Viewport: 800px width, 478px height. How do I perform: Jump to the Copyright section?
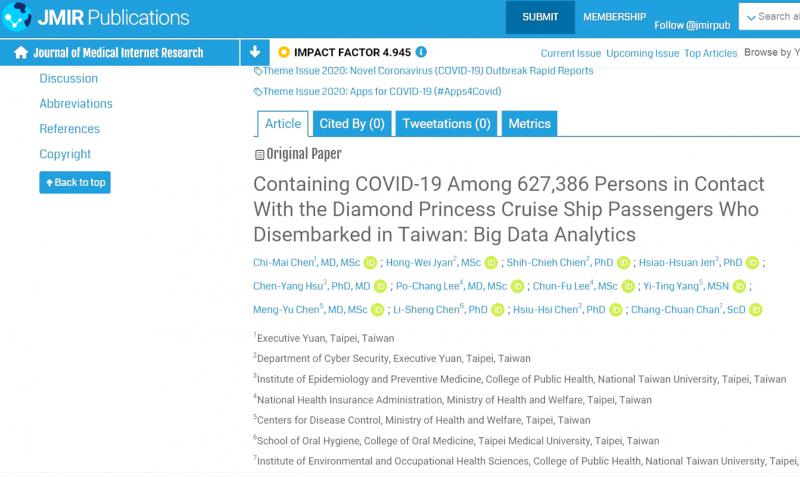[65, 154]
